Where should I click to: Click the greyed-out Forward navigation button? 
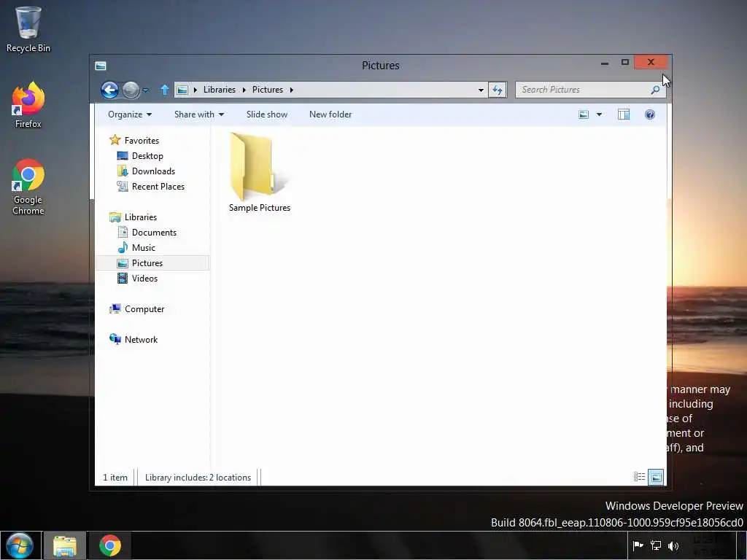point(131,90)
